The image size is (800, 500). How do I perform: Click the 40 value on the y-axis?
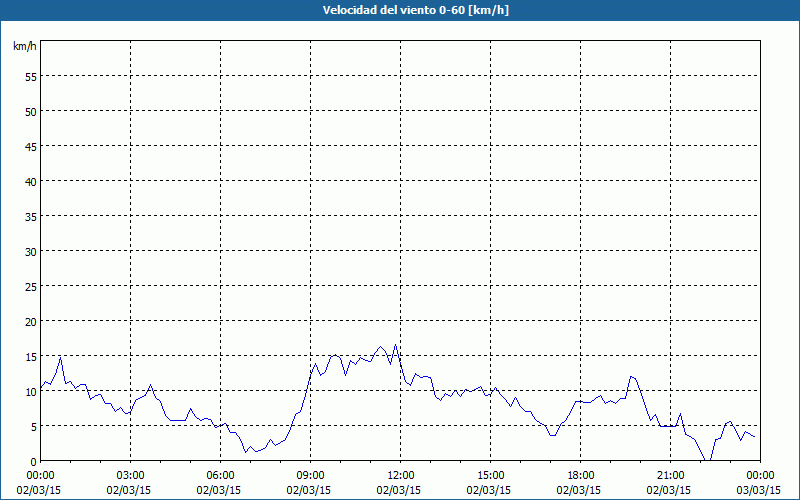[x=31, y=182]
